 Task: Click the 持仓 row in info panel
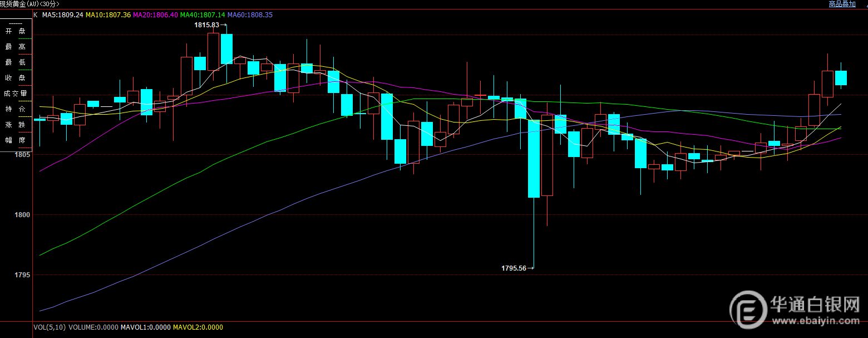tap(16, 109)
